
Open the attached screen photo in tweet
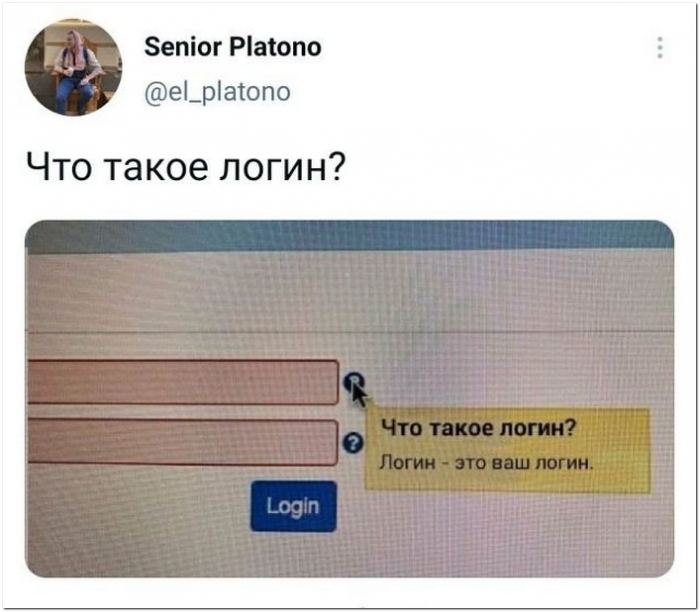click(350, 399)
